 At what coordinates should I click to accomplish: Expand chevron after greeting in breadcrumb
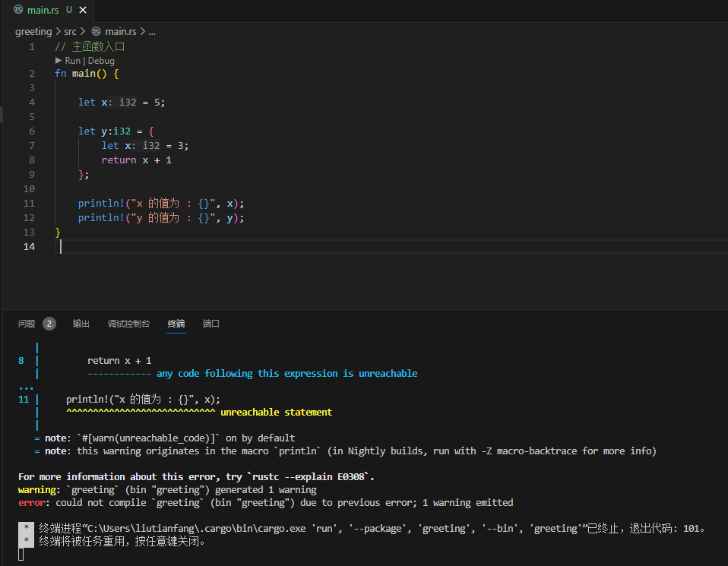[58, 32]
